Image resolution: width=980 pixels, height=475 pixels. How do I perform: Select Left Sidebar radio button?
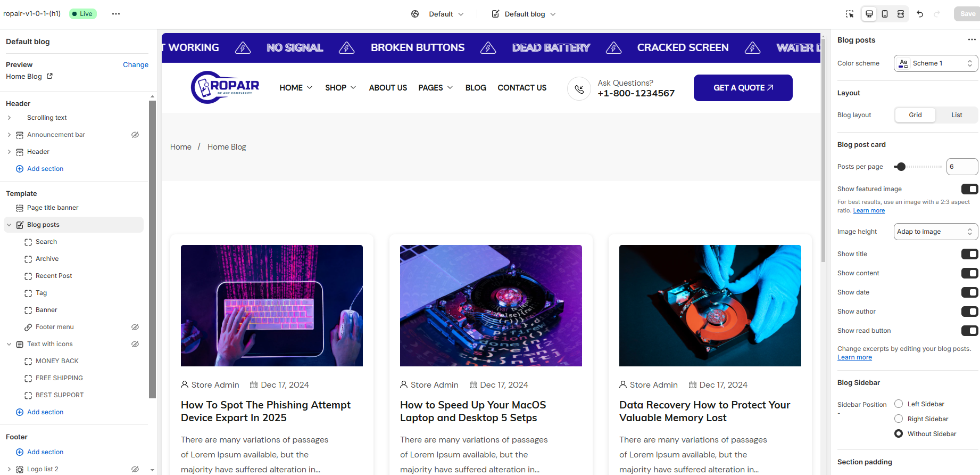point(899,404)
